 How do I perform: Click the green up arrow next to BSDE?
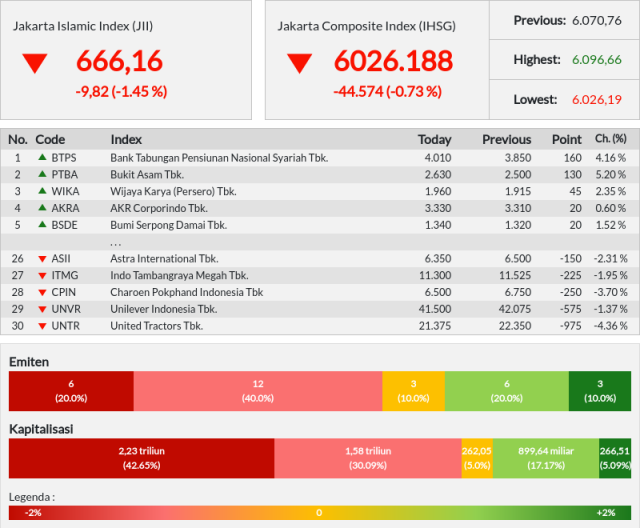click(42, 224)
